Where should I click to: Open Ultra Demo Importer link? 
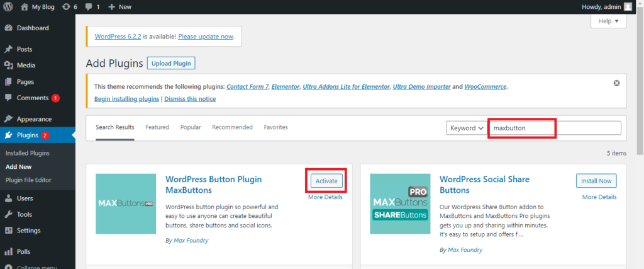(422, 87)
